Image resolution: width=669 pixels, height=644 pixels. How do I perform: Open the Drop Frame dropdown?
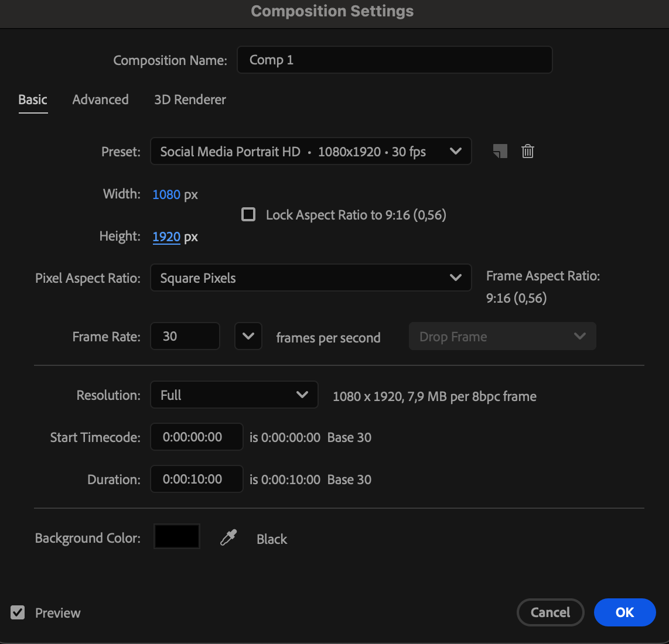[x=502, y=337]
